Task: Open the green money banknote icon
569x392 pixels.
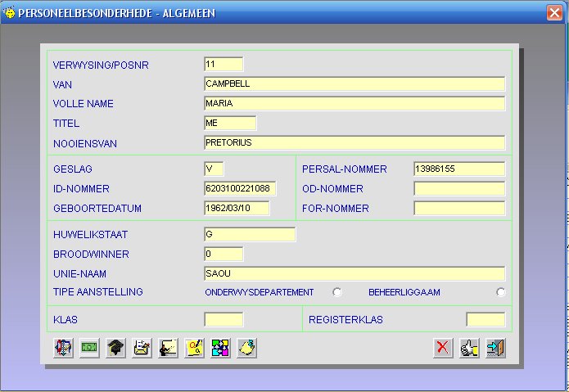Action: click(88, 348)
